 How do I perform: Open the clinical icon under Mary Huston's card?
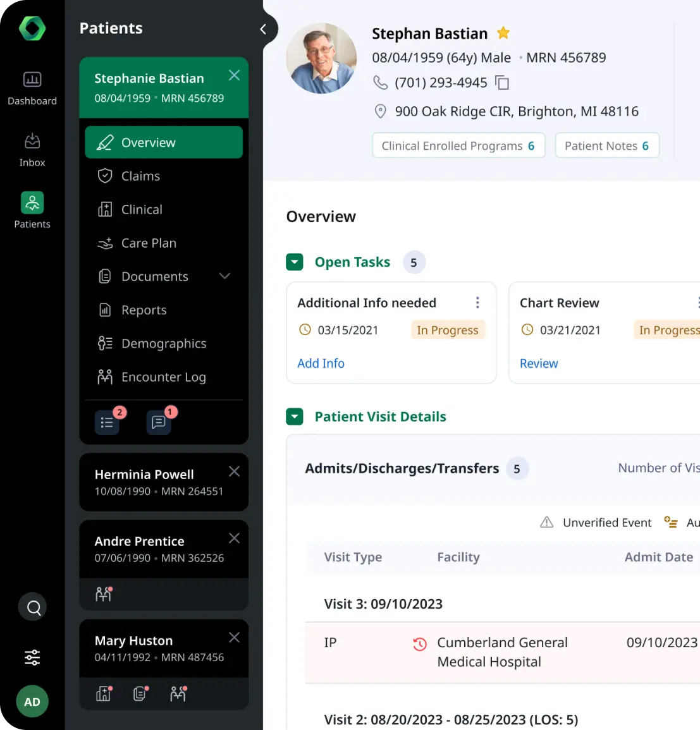click(x=103, y=693)
